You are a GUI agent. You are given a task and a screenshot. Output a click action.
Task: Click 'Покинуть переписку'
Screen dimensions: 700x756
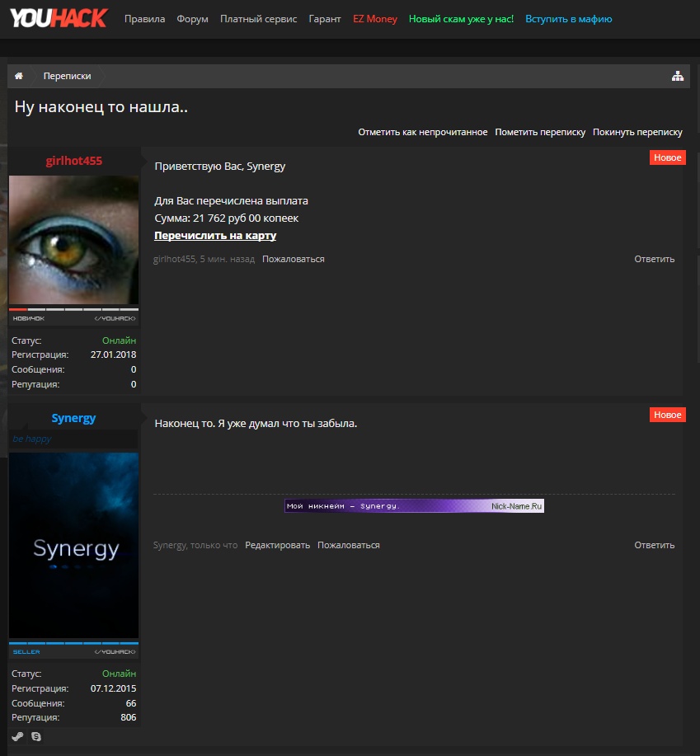coord(637,132)
